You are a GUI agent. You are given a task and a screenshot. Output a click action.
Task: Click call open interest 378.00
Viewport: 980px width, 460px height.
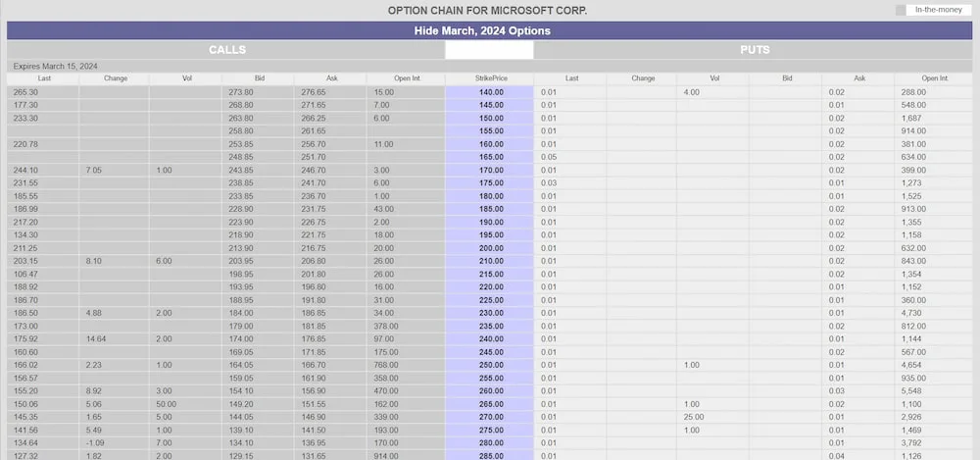coord(385,326)
